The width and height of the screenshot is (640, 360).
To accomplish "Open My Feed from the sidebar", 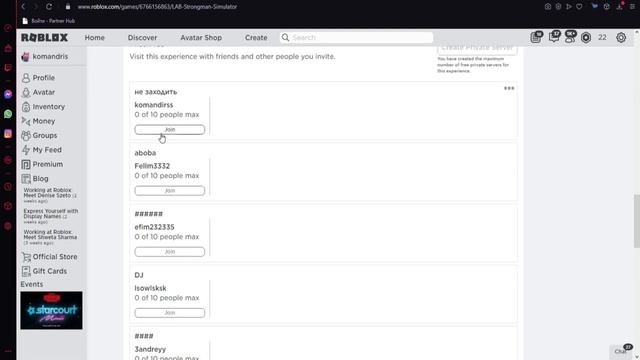I will pyautogui.click(x=42, y=150).
